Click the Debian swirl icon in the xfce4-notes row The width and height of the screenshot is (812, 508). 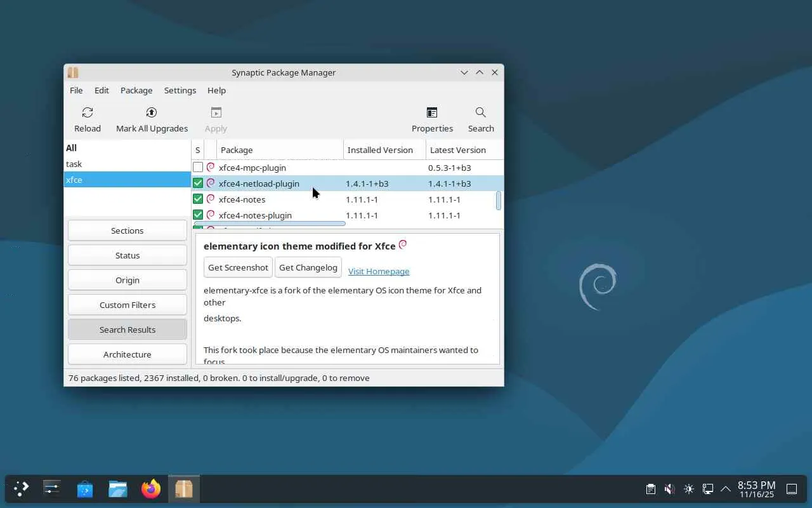click(211, 199)
